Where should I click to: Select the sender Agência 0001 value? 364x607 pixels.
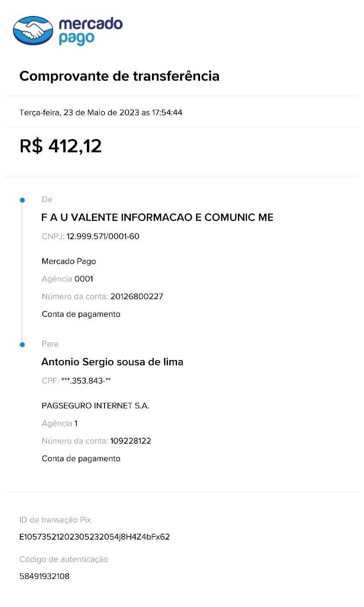(x=84, y=279)
